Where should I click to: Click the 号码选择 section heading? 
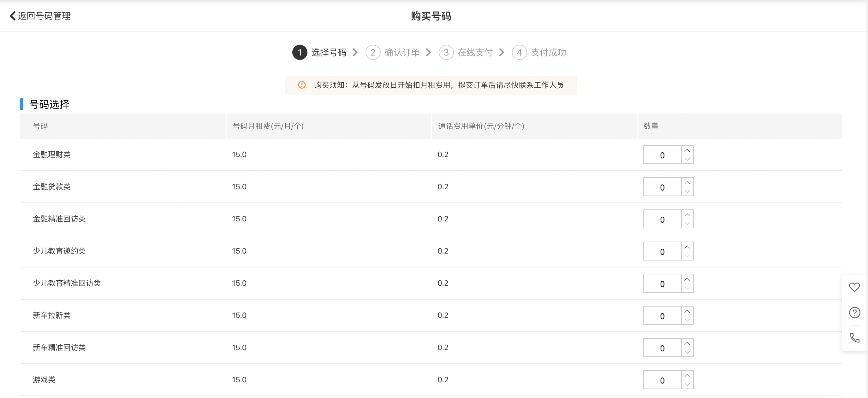[x=49, y=104]
